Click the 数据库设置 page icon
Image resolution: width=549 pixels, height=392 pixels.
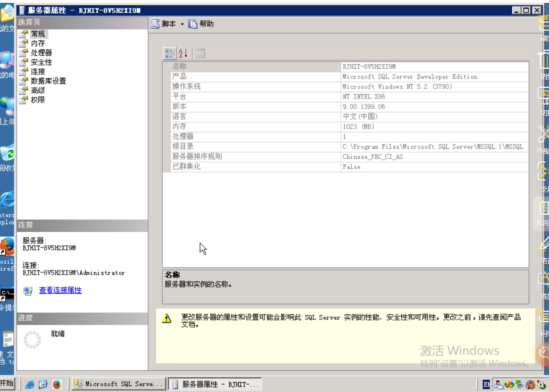tap(24, 81)
